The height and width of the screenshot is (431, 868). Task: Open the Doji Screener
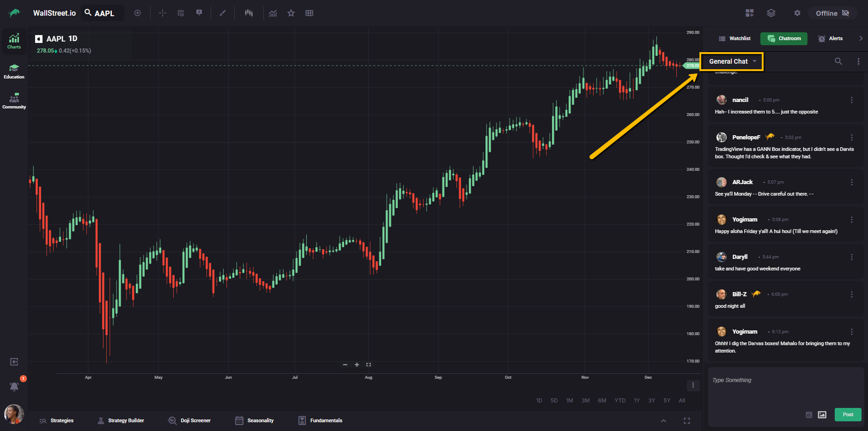coord(190,420)
